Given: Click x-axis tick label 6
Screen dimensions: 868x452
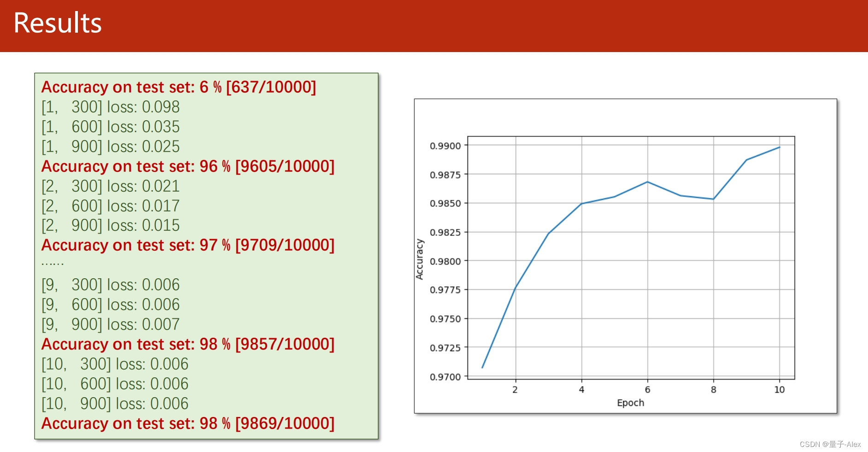Looking at the screenshot, I should [x=647, y=390].
